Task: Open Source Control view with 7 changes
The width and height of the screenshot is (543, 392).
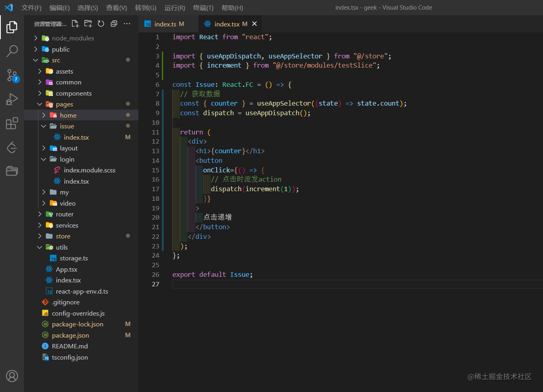Action: click(12, 75)
